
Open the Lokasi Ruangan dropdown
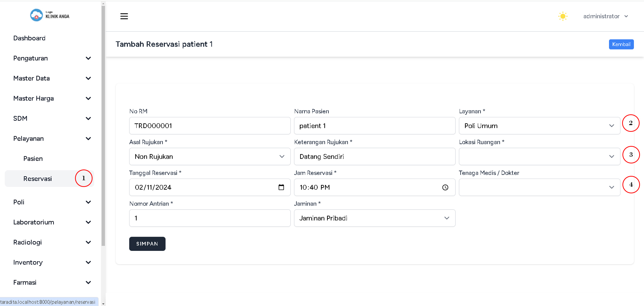[x=539, y=157]
